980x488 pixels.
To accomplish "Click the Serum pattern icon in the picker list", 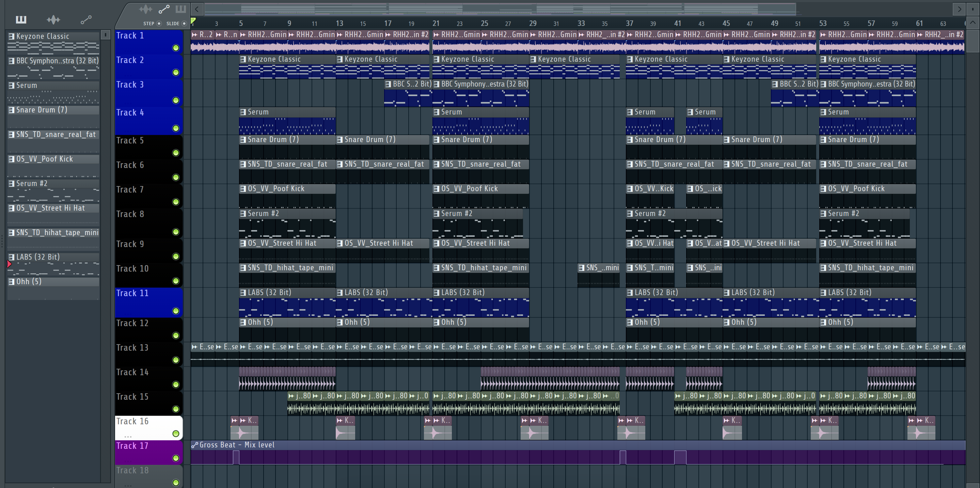I will [x=12, y=85].
